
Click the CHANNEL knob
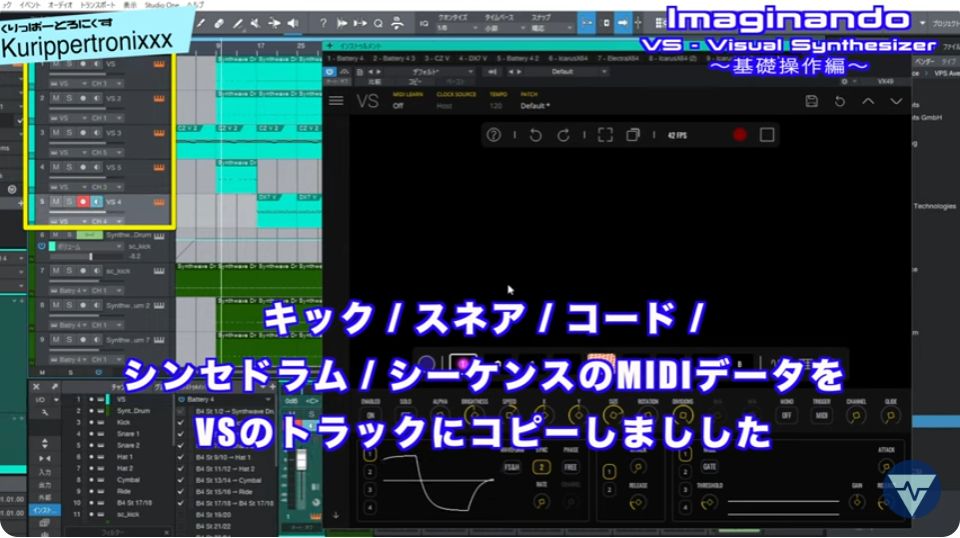click(856, 416)
